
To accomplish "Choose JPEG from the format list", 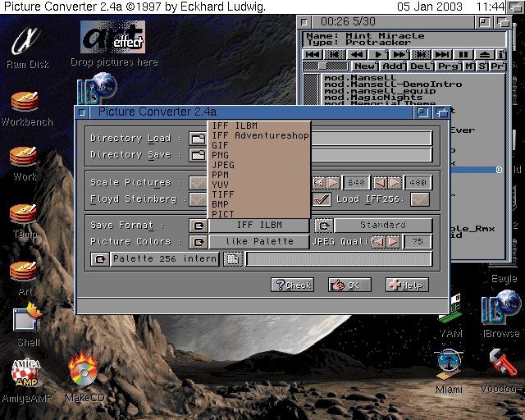I will (259, 165).
